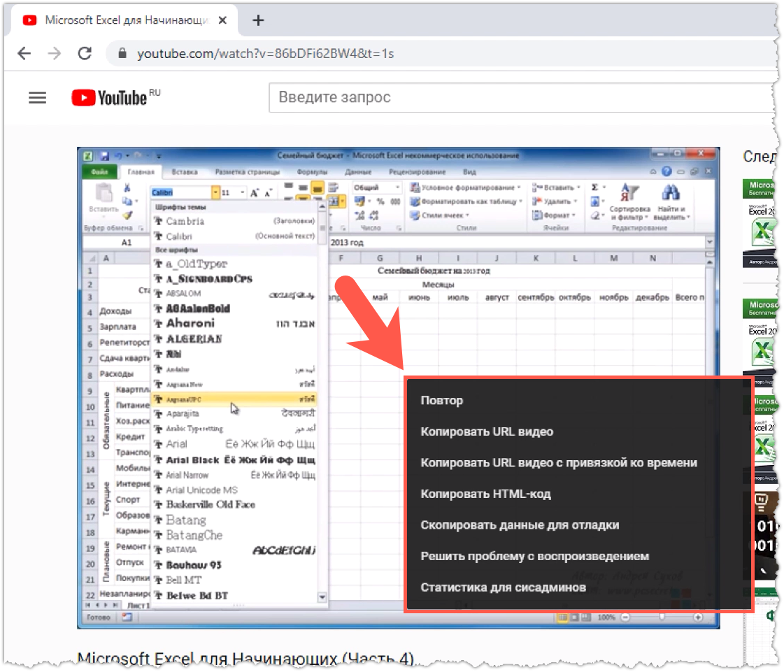Click the Разметка страницы ribbon tab
This screenshot has height=672, width=784.
tap(247, 171)
